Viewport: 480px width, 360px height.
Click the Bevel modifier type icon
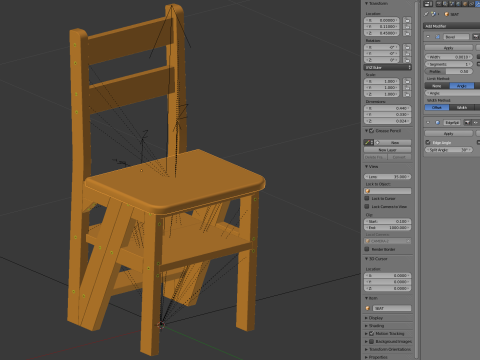438,37
